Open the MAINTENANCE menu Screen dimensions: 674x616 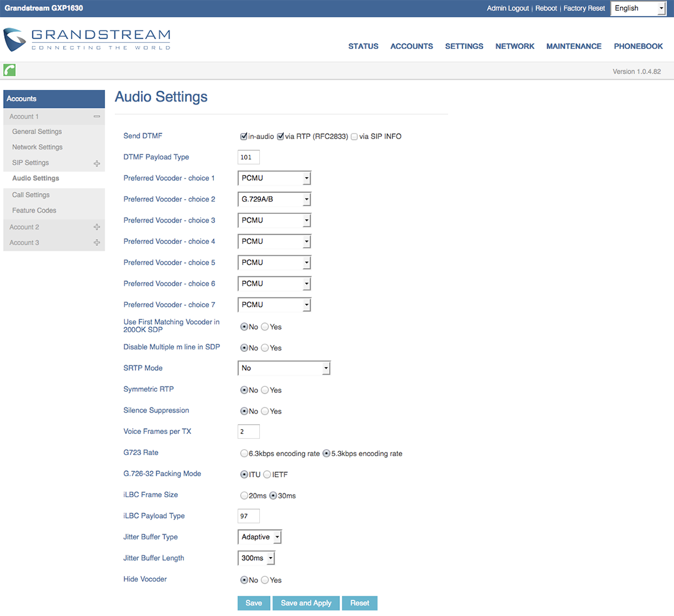point(574,46)
